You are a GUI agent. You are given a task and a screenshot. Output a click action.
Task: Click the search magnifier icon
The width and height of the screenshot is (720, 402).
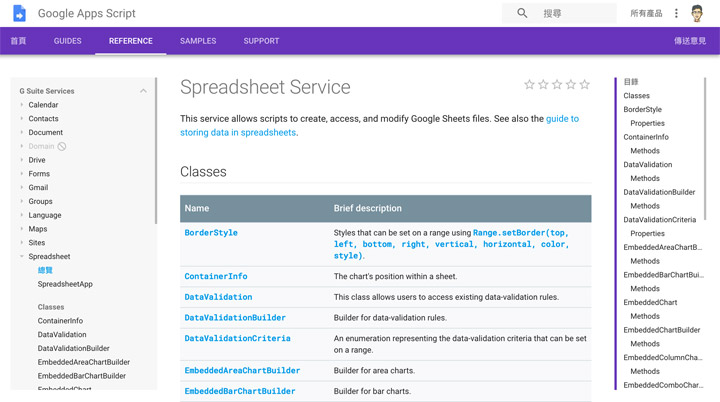click(x=522, y=14)
